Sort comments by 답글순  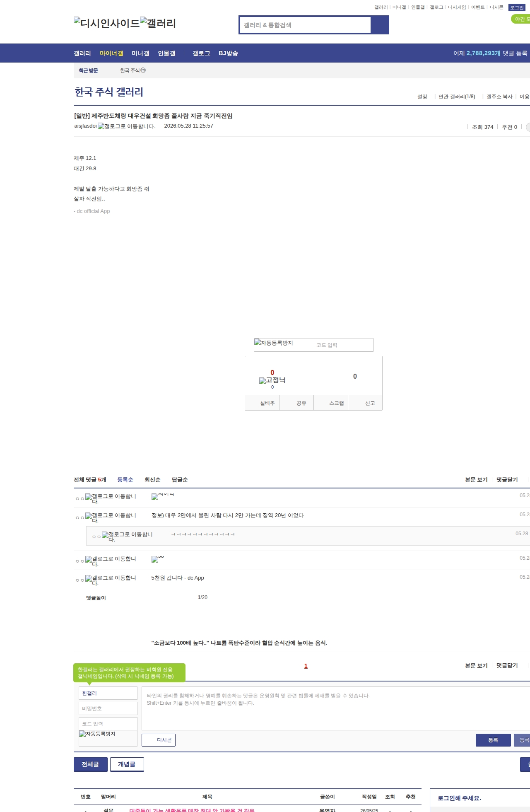180,480
